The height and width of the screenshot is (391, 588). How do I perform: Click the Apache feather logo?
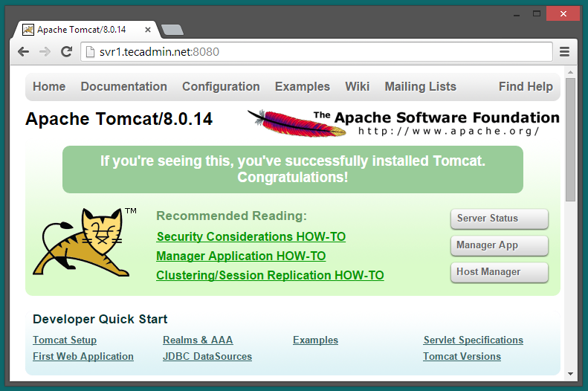tap(297, 122)
